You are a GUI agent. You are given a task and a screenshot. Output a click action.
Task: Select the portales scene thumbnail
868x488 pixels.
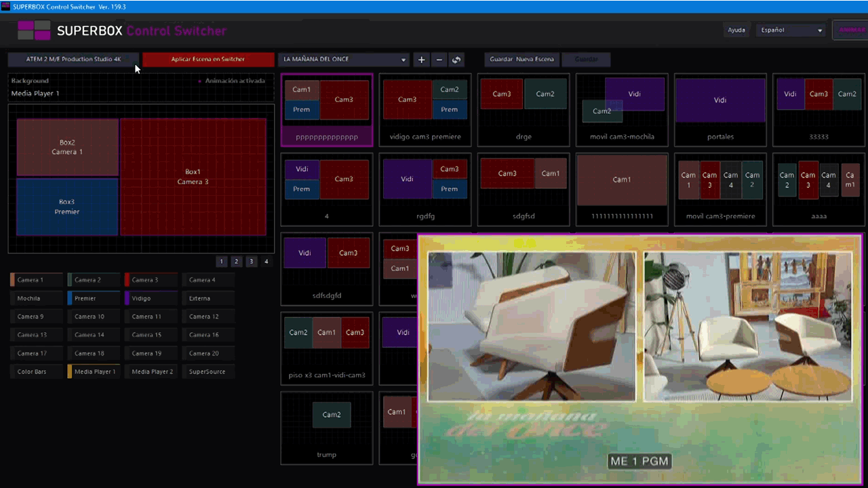[x=720, y=110]
